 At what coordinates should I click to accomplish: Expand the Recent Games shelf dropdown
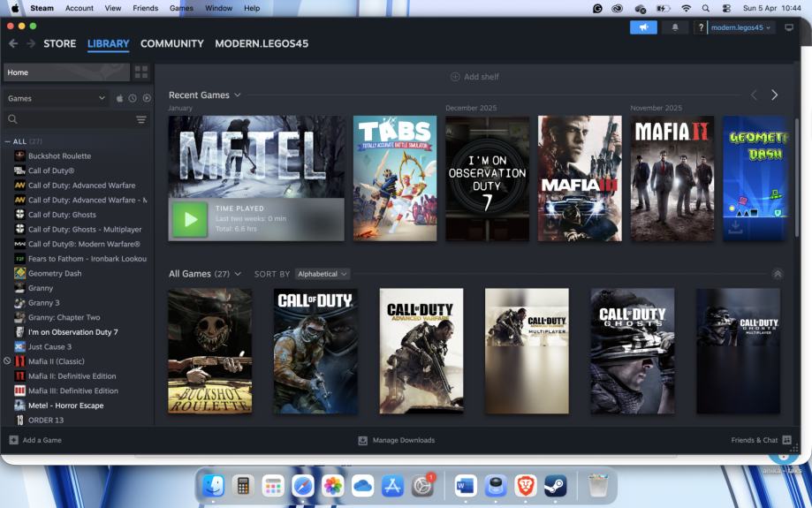click(237, 95)
